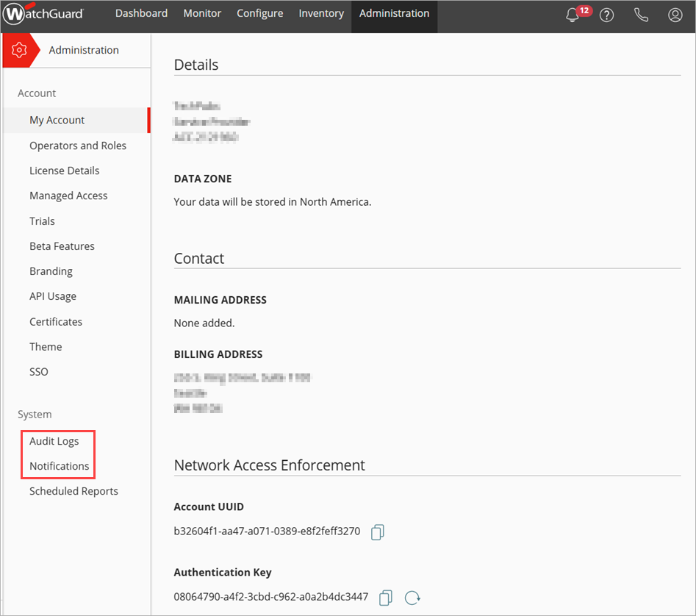Open the help icon in the top bar
696x616 pixels.
point(606,15)
